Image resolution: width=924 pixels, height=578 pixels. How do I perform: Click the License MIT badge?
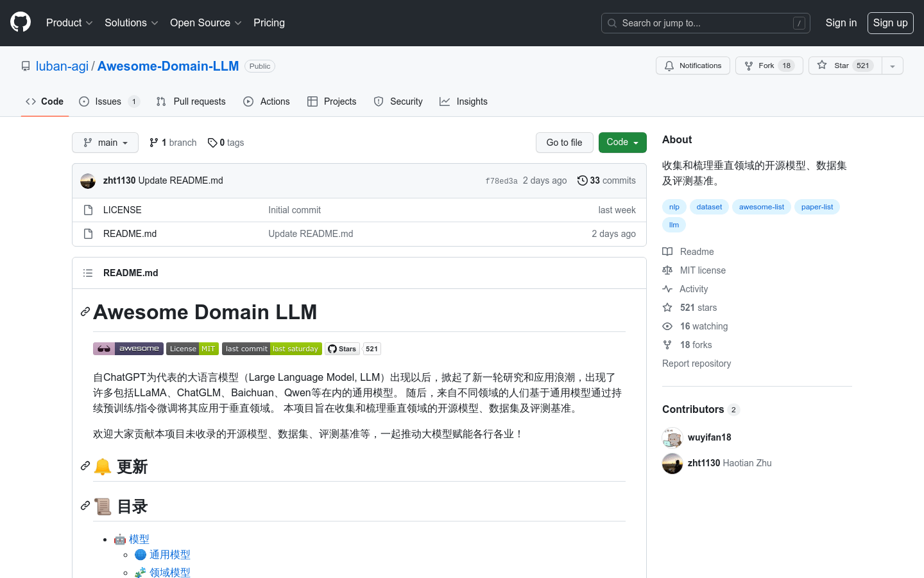pos(193,349)
